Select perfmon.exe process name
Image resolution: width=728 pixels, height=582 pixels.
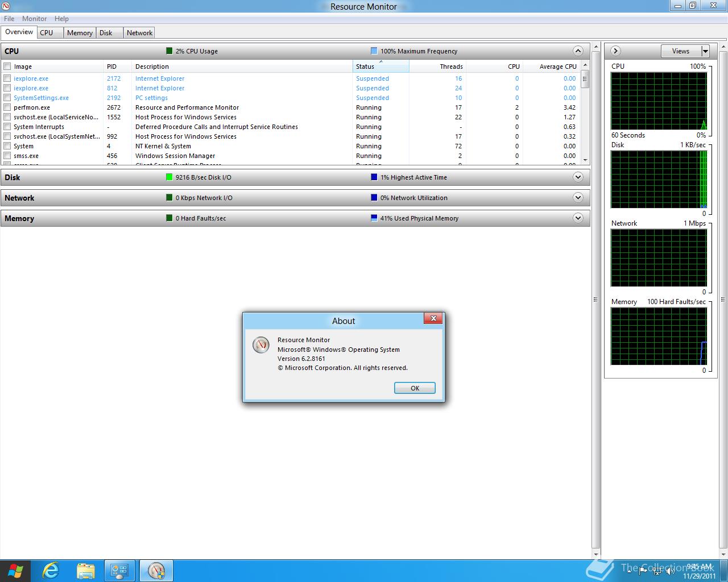(32, 107)
